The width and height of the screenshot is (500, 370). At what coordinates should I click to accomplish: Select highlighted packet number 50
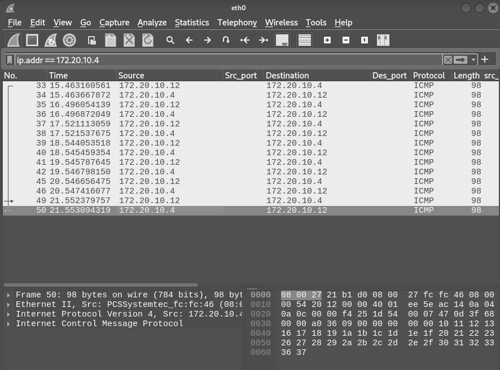(251, 210)
